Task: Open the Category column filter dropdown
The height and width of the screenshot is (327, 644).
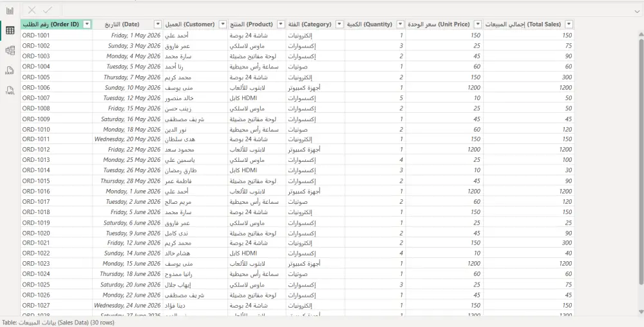Action: [x=339, y=25]
